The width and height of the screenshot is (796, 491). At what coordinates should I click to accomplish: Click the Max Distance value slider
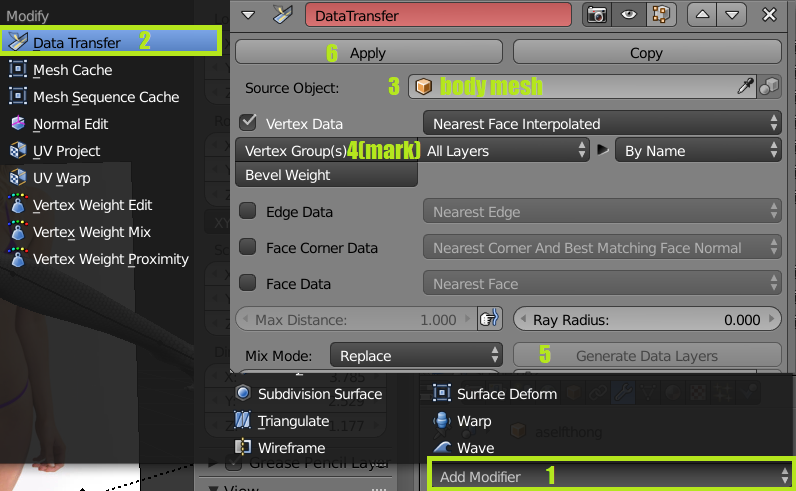[356, 319]
